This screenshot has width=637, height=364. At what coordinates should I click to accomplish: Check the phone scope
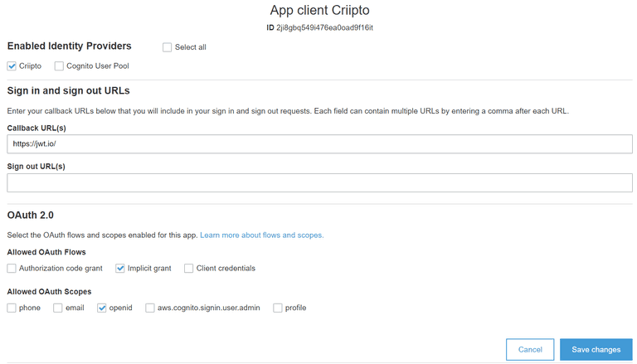[12, 308]
